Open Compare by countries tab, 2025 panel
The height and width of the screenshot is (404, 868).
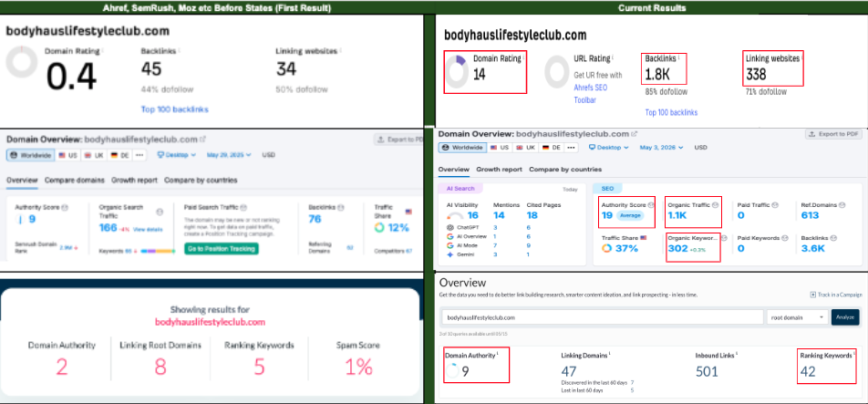coord(201,181)
